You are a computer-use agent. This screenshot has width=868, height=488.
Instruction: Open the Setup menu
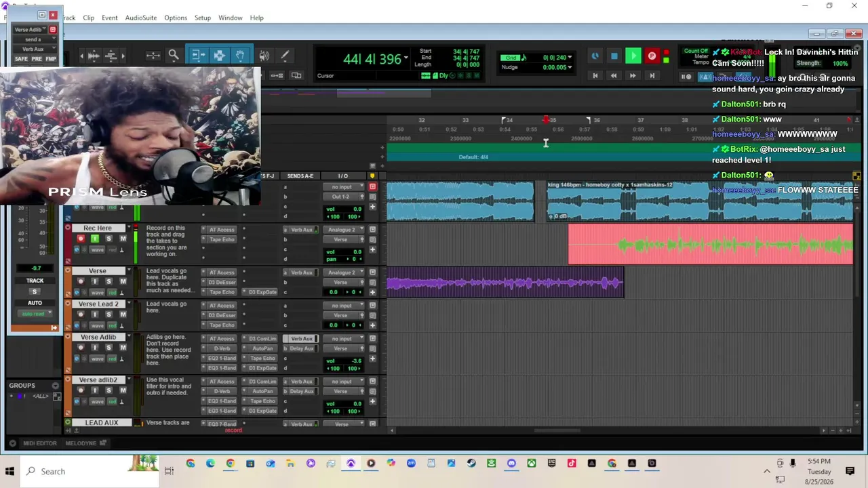coord(203,18)
